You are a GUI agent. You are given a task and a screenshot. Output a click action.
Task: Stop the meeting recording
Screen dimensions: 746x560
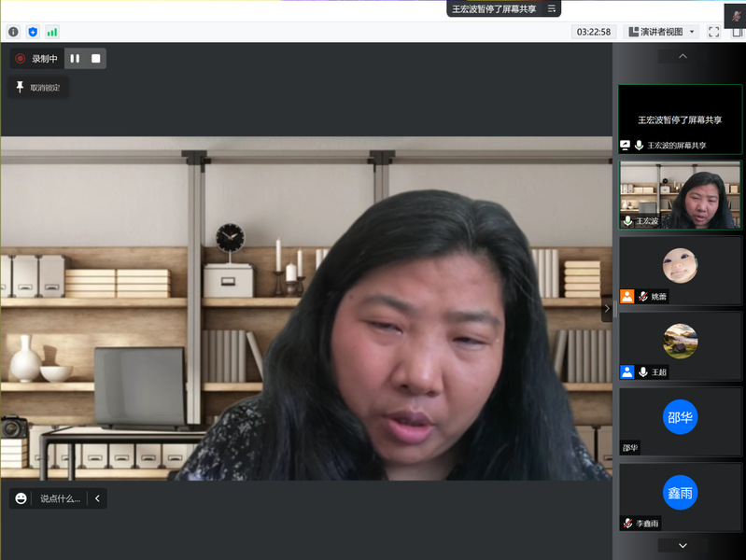95,59
